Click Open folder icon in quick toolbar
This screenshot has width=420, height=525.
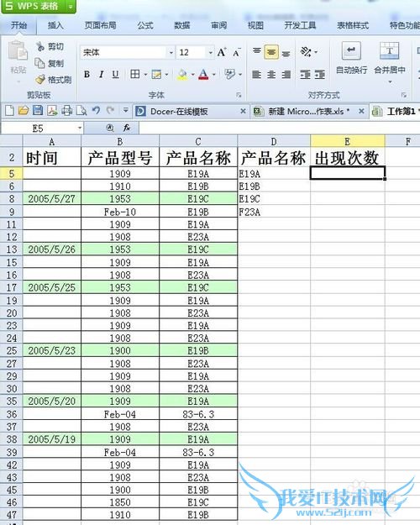(24, 111)
